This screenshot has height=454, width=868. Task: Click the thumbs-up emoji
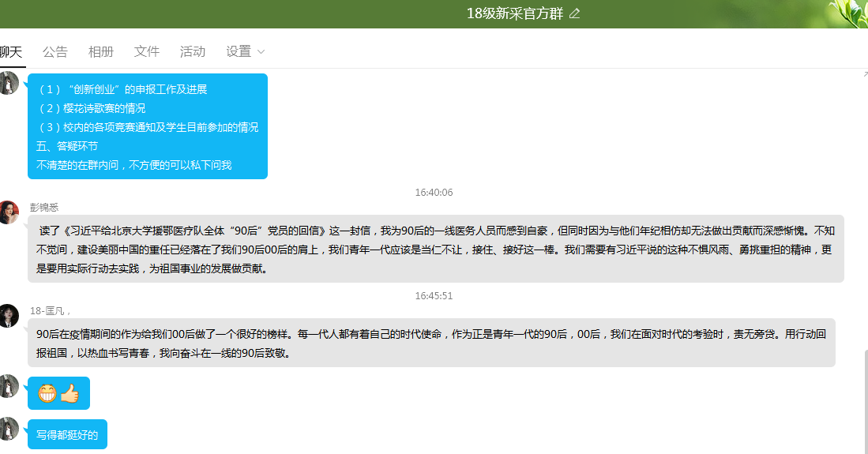tap(70, 393)
